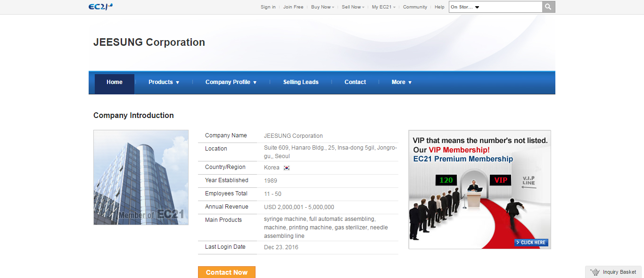Screen dimensions: 644x278
Task: Open the More navigation menu
Action: pyautogui.click(x=401, y=82)
